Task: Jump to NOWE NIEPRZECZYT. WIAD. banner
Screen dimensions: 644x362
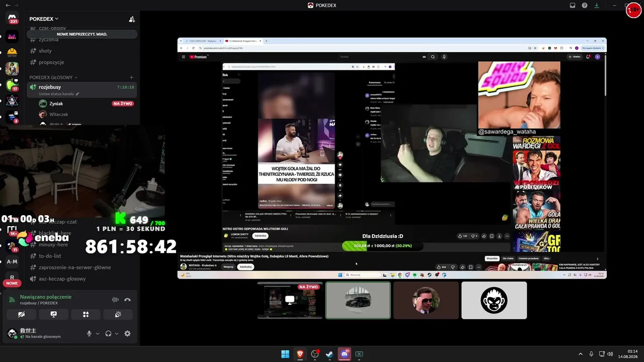Action: (82, 34)
